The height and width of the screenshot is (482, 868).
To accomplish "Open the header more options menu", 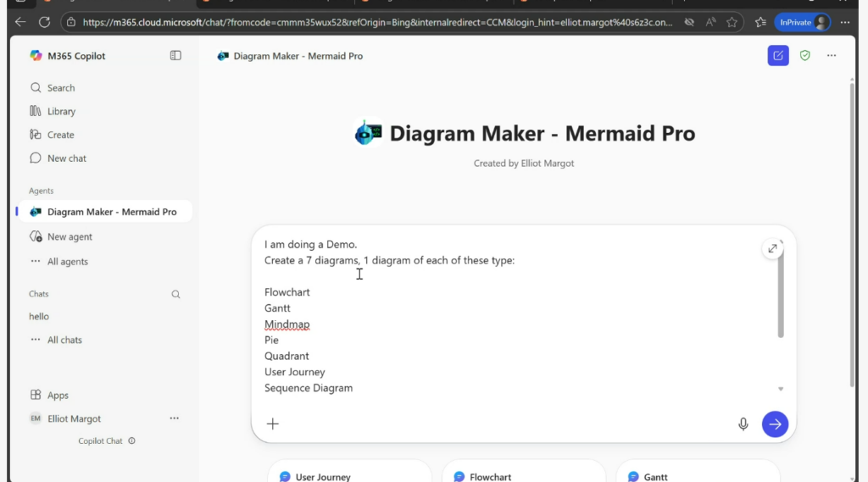I will (x=832, y=55).
